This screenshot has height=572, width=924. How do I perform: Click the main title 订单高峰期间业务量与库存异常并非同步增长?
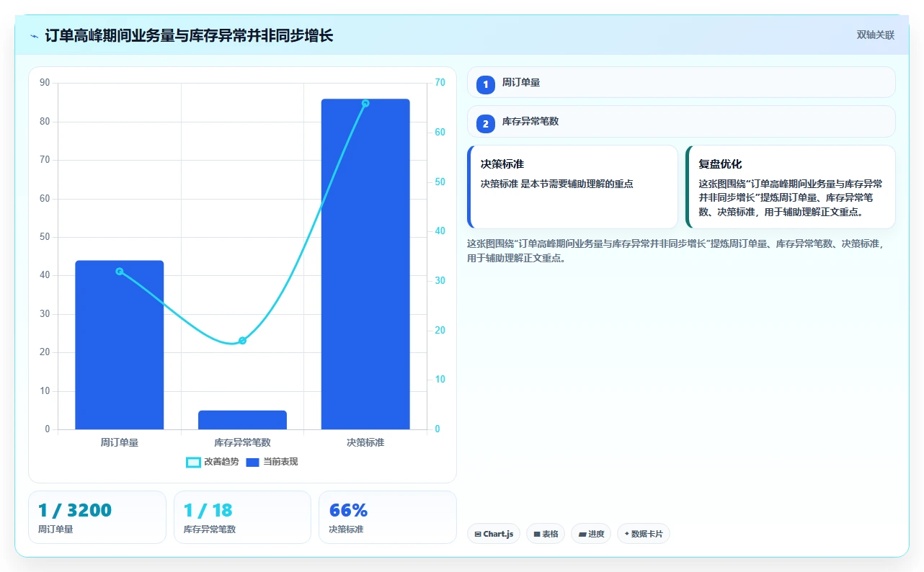[189, 35]
